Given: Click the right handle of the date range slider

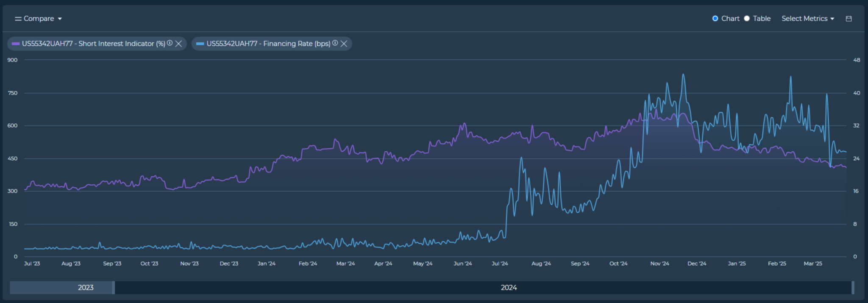Looking at the screenshot, I should coord(853,287).
